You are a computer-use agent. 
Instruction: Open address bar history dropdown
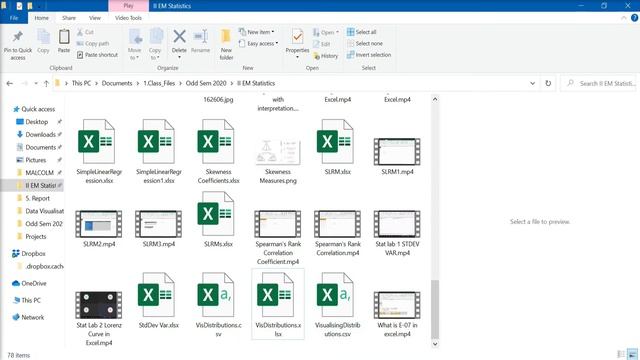tap(533, 83)
